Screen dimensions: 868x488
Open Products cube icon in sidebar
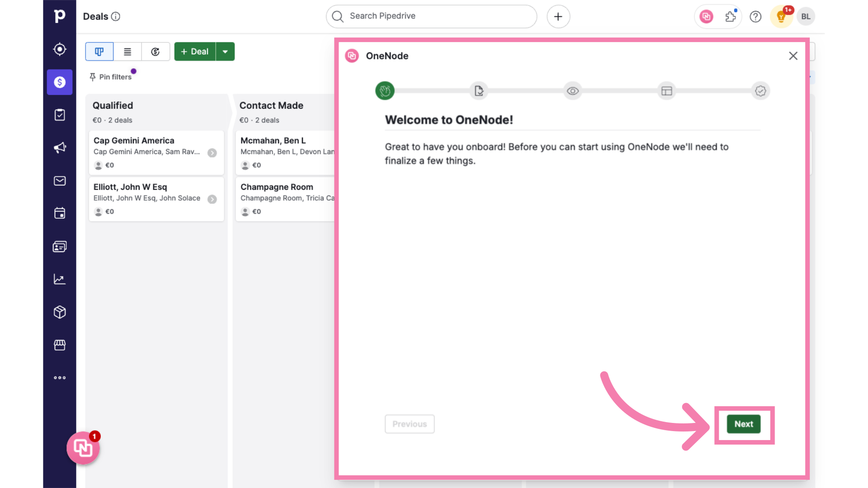tap(60, 312)
